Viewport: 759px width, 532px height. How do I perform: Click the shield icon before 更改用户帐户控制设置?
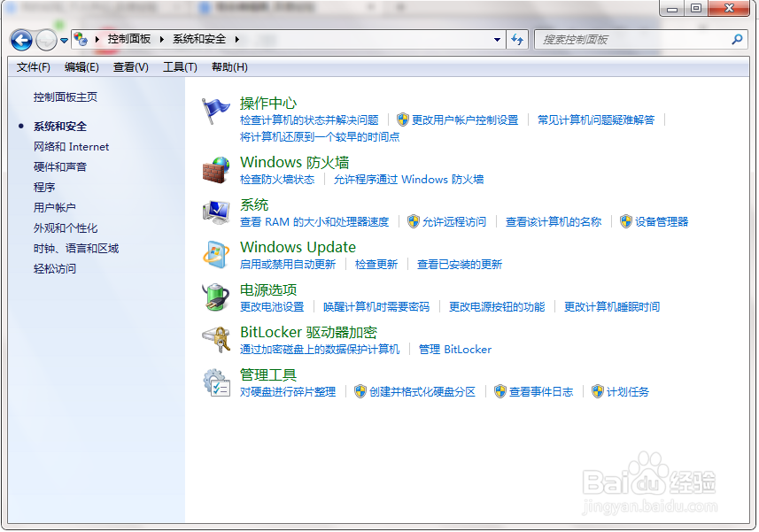click(402, 120)
